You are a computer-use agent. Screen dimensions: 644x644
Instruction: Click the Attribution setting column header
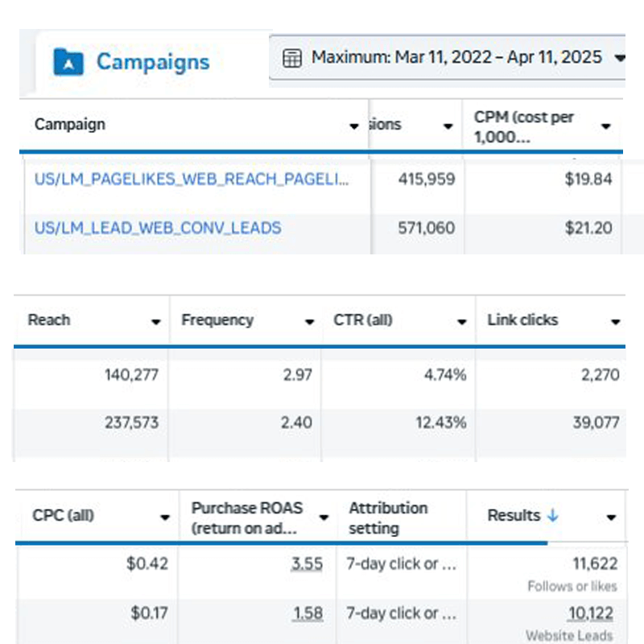pyautogui.click(x=388, y=518)
